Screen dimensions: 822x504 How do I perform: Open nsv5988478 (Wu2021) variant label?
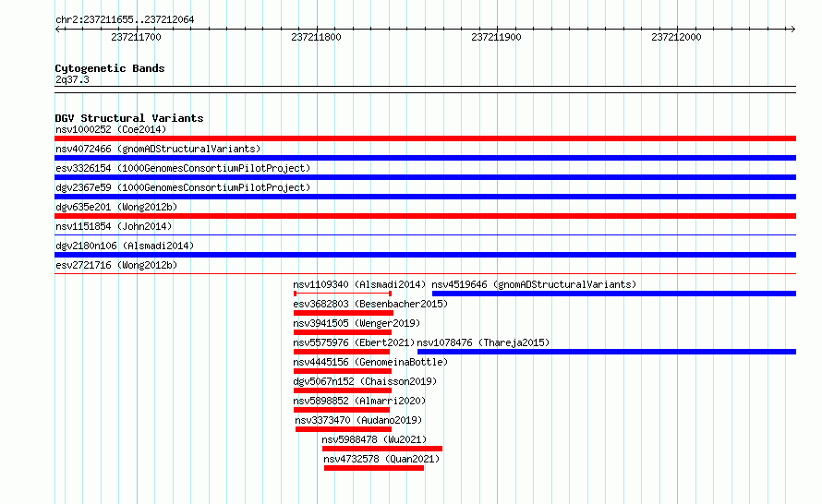tap(374, 439)
